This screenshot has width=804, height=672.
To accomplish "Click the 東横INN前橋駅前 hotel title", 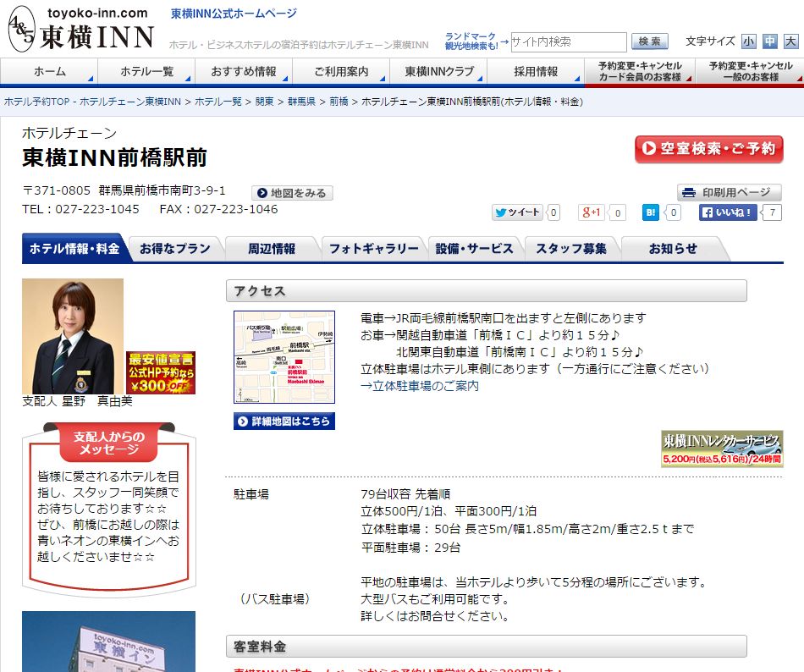I will click(x=115, y=157).
